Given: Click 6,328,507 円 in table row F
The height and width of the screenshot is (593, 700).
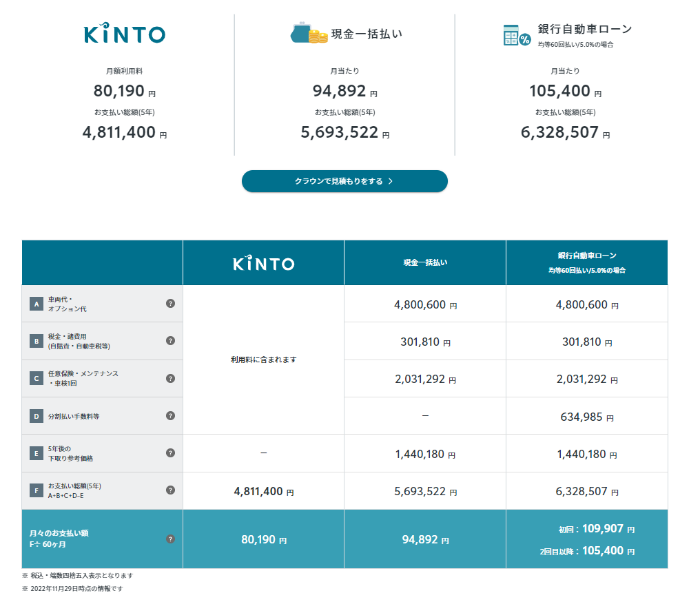Looking at the screenshot, I should pos(587,492).
